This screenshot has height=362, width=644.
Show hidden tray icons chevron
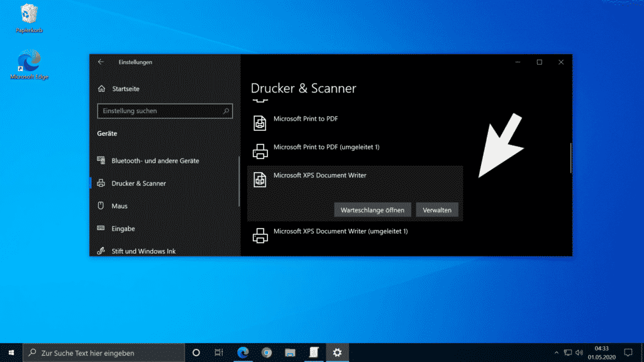point(556,353)
